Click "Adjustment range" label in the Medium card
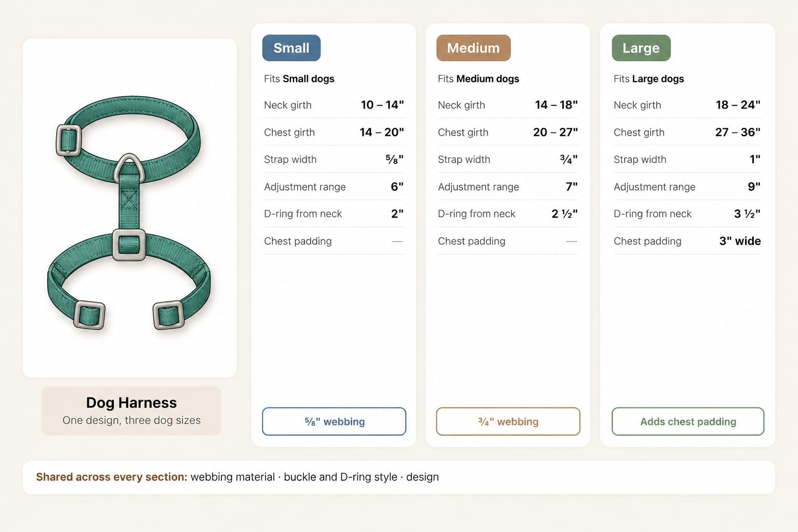The width and height of the screenshot is (798, 532). [x=478, y=187]
